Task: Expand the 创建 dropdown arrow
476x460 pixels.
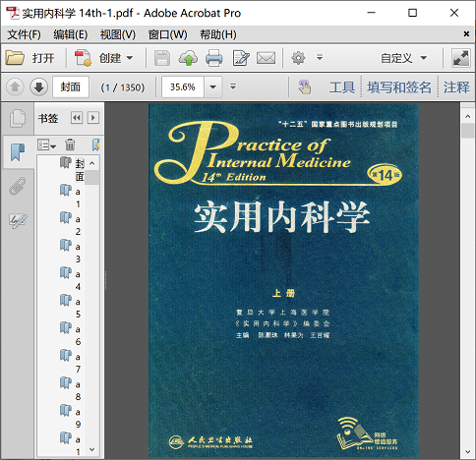Action: (x=130, y=58)
